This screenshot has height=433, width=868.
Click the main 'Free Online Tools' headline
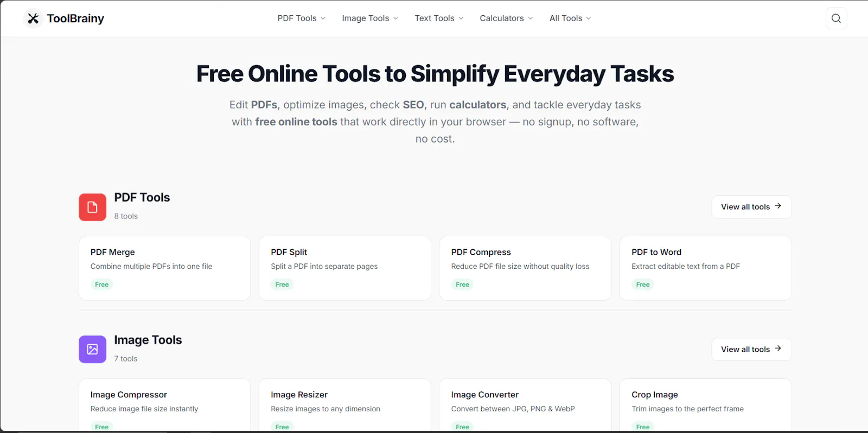435,74
